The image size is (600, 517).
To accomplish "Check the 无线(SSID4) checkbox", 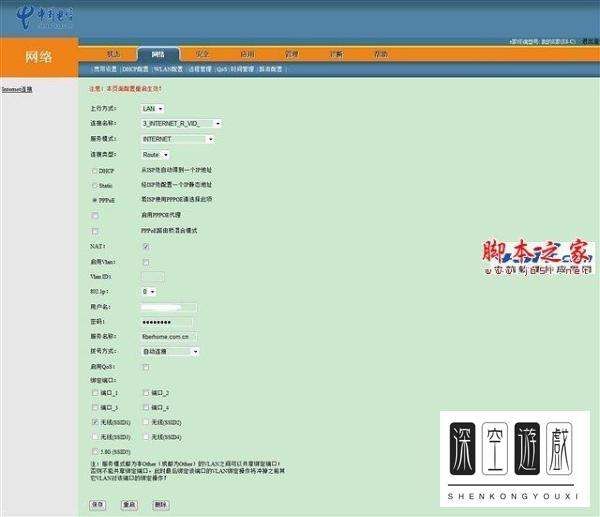I will click(146, 437).
